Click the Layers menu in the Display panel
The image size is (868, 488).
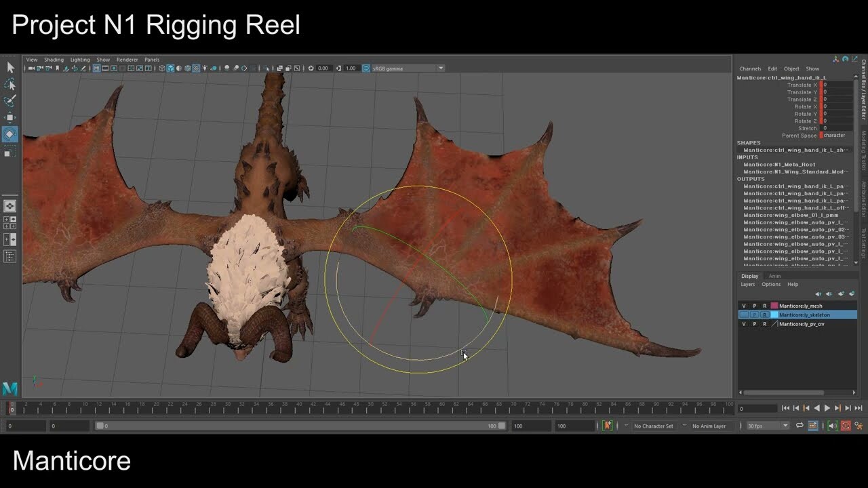pos(748,284)
